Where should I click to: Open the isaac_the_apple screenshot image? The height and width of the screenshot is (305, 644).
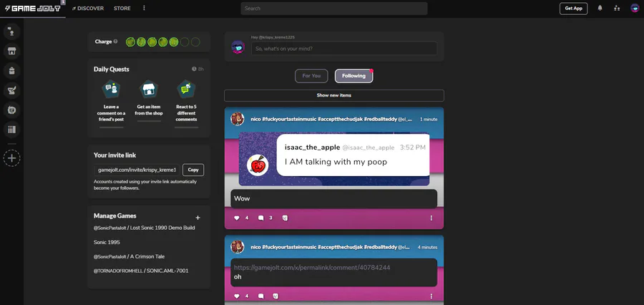334,159
